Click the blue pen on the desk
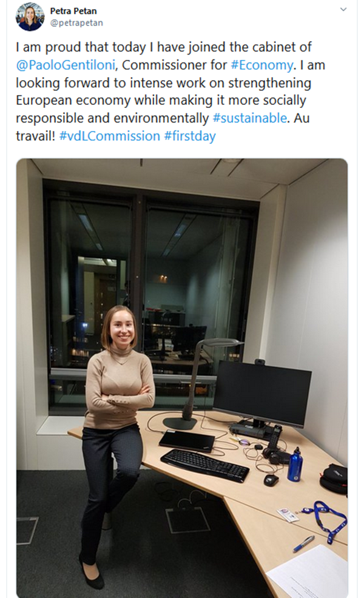This screenshot has height=598, width=364. point(304,544)
